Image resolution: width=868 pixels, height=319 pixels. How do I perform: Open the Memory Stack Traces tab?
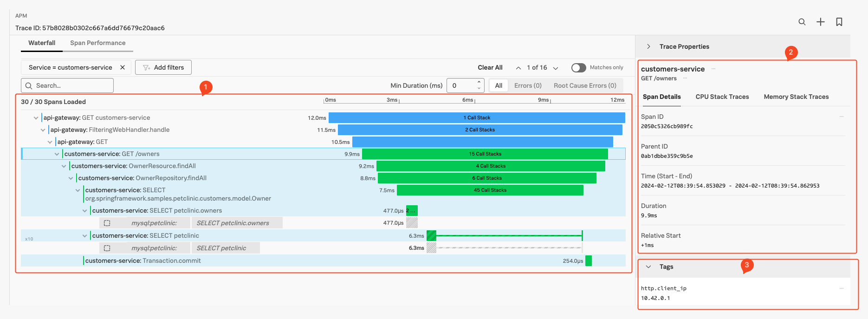[x=796, y=97]
